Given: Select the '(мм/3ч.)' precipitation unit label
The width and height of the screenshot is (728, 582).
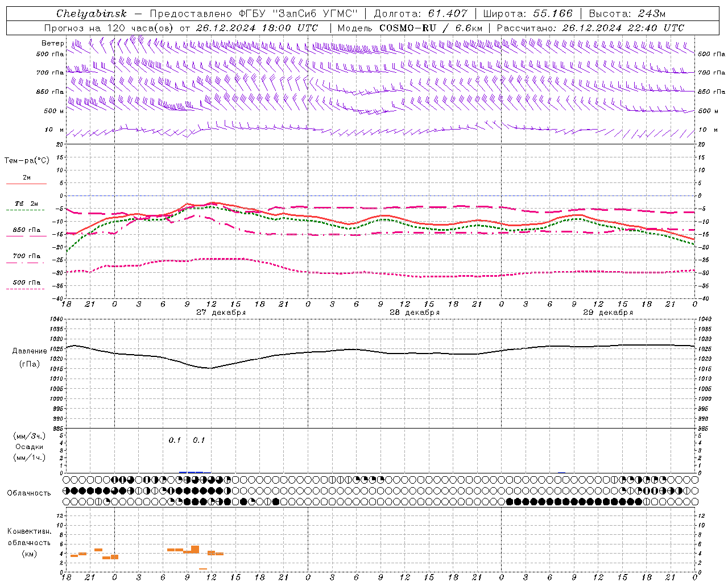Looking at the screenshot, I should click(x=30, y=436).
